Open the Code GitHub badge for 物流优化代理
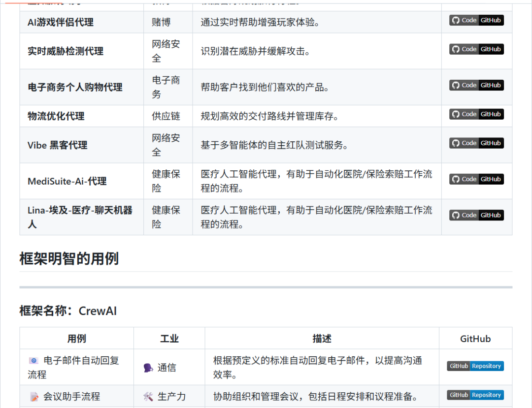Viewport: 532px width, 408px height. coord(476,114)
